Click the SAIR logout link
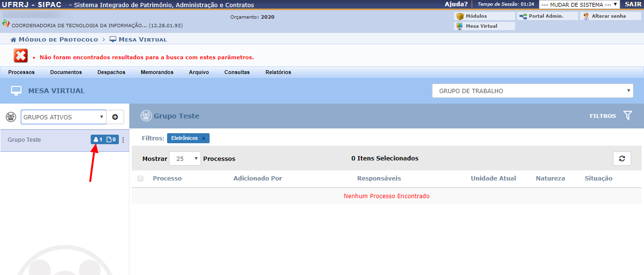 [x=633, y=4]
